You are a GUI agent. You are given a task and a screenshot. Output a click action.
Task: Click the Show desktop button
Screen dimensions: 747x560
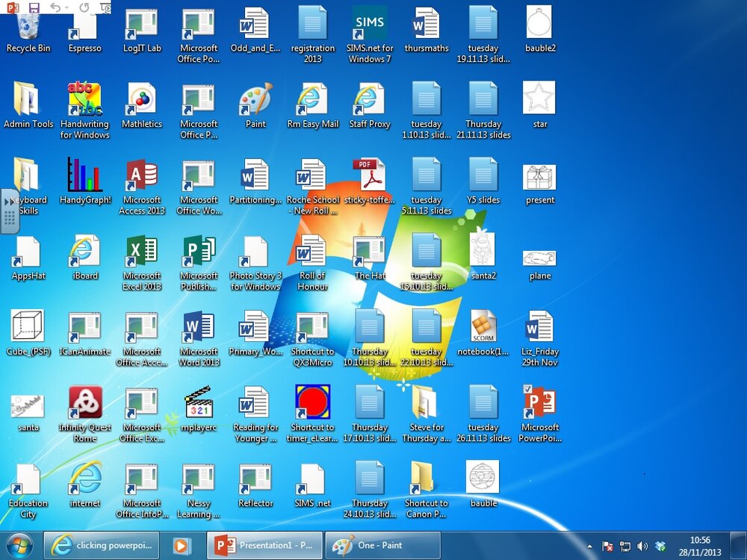pyautogui.click(x=739, y=546)
